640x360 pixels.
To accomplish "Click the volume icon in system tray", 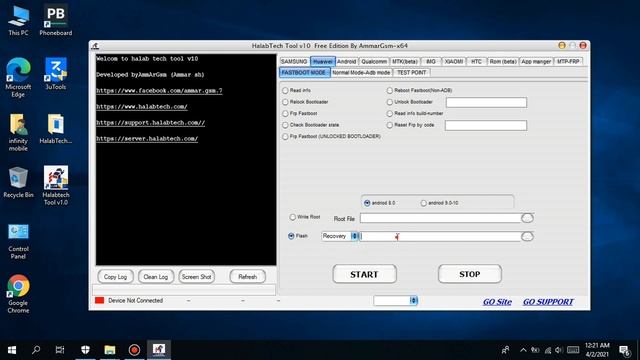I will (559, 350).
